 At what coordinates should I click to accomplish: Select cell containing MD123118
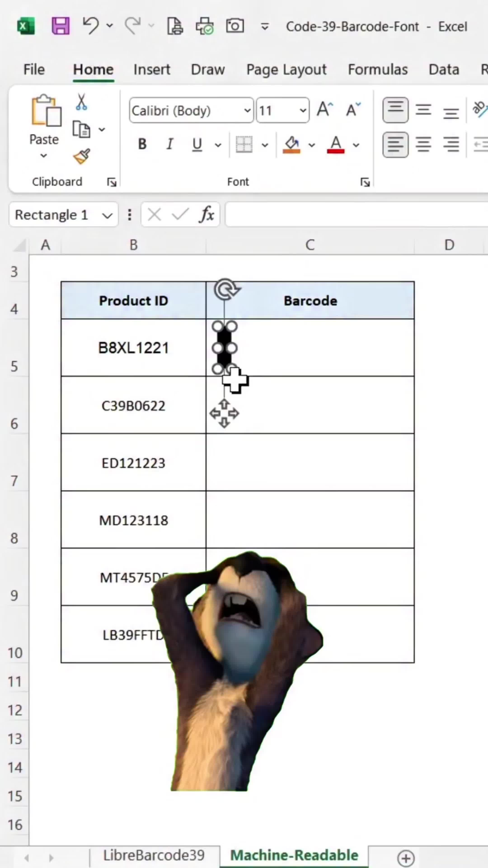pyautogui.click(x=133, y=520)
